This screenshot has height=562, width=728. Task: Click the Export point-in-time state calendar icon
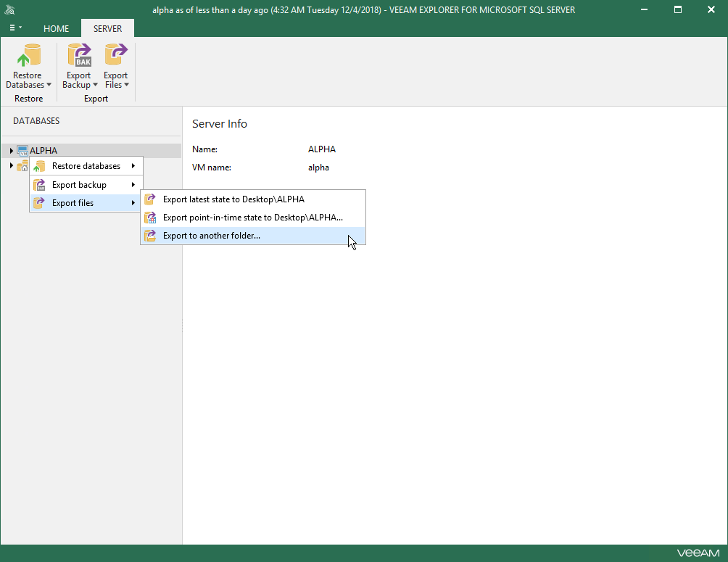coord(150,218)
